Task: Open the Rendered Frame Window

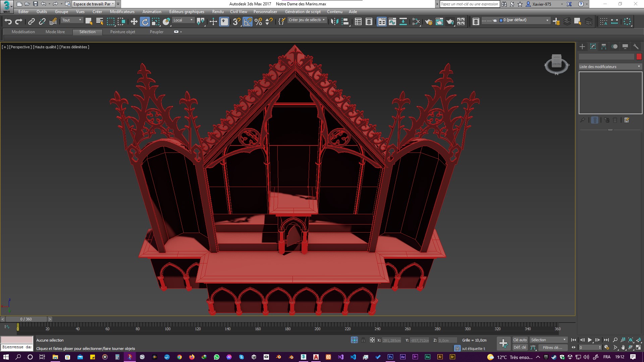Action: 439,22
